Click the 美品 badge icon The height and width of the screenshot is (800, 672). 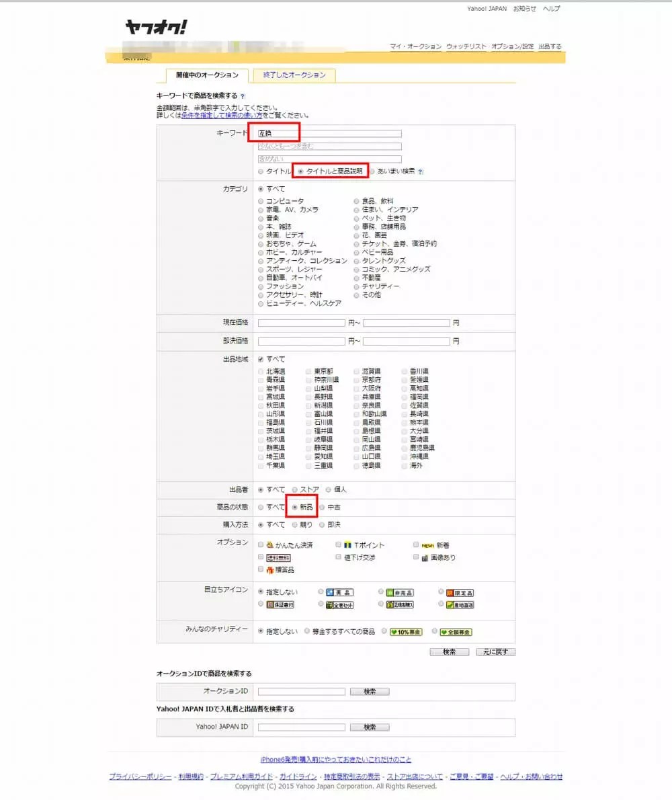pyautogui.click(x=339, y=592)
